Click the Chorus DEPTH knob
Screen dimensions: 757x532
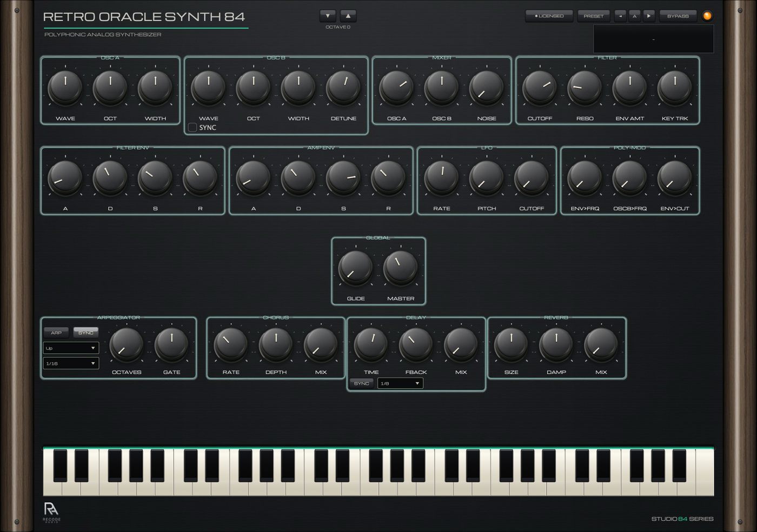click(x=276, y=344)
